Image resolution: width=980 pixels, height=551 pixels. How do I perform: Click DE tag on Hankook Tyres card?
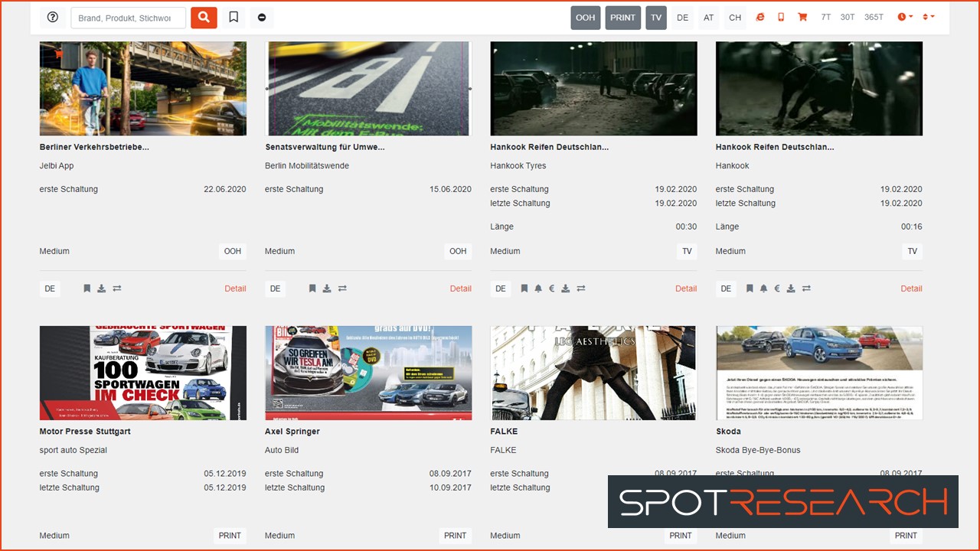coord(501,289)
